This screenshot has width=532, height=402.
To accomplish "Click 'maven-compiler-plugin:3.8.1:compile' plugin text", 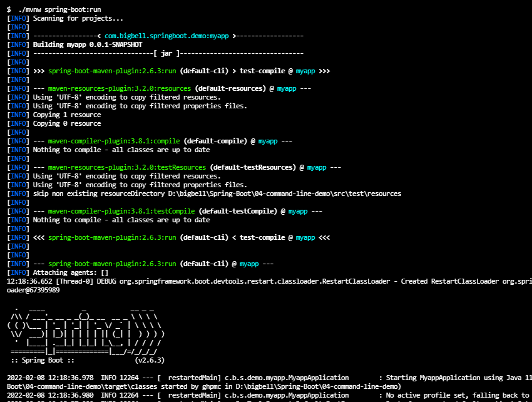I will [x=114, y=142].
